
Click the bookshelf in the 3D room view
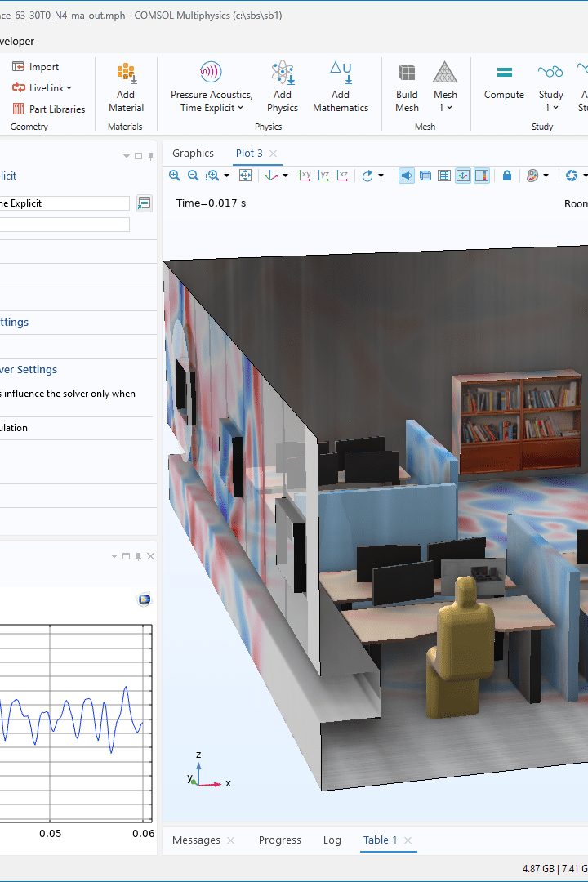click(517, 421)
